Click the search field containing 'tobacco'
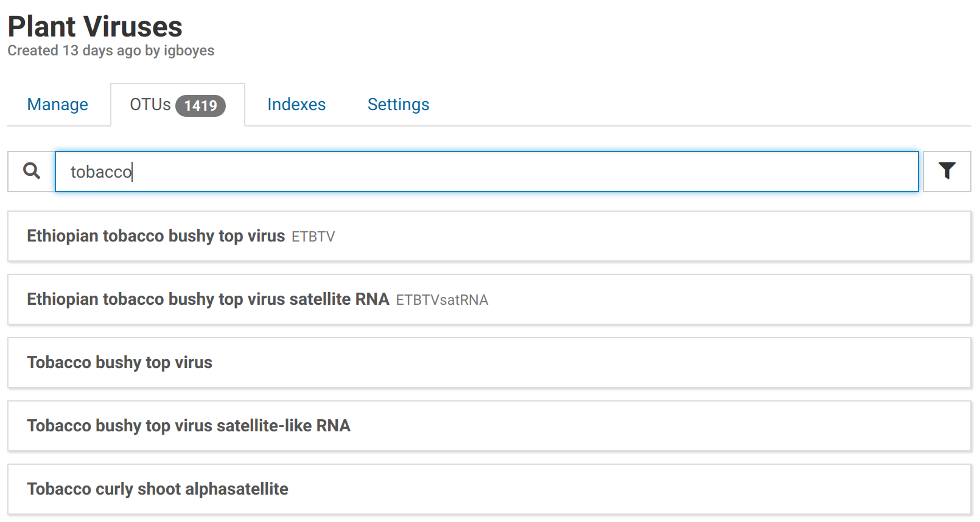Viewport: 980px width, 522px height. (x=487, y=172)
